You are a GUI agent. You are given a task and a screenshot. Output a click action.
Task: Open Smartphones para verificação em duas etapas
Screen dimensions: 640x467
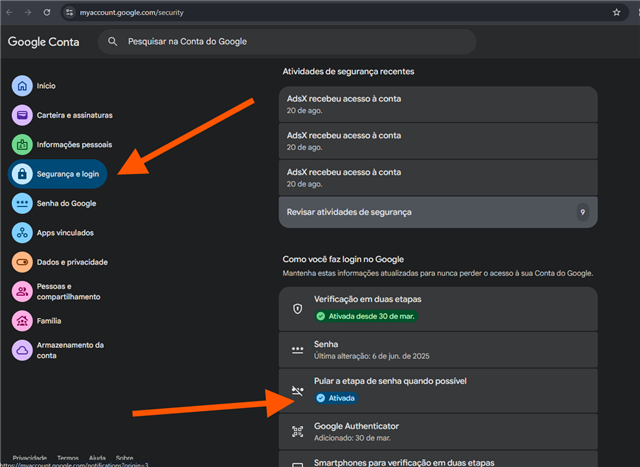coord(438,459)
